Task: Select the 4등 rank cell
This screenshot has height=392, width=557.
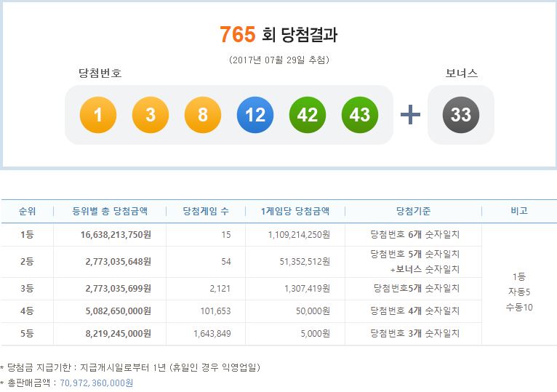Action: (27, 311)
